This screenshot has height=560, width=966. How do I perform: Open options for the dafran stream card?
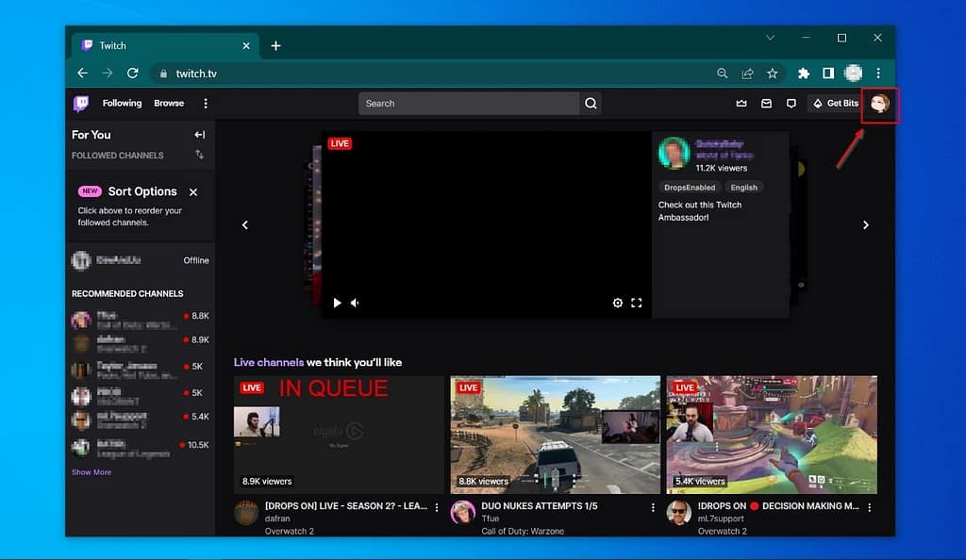point(437,508)
